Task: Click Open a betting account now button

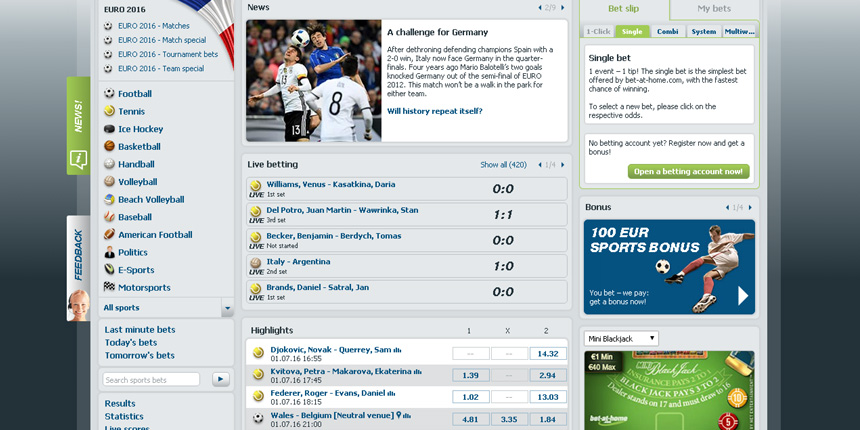Action: (688, 172)
